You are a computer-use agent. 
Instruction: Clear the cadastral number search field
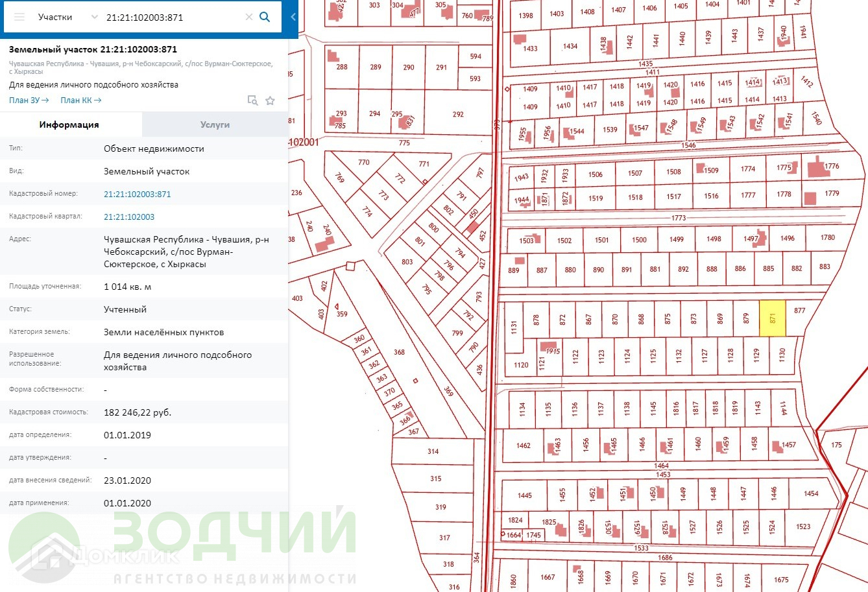pyautogui.click(x=248, y=17)
